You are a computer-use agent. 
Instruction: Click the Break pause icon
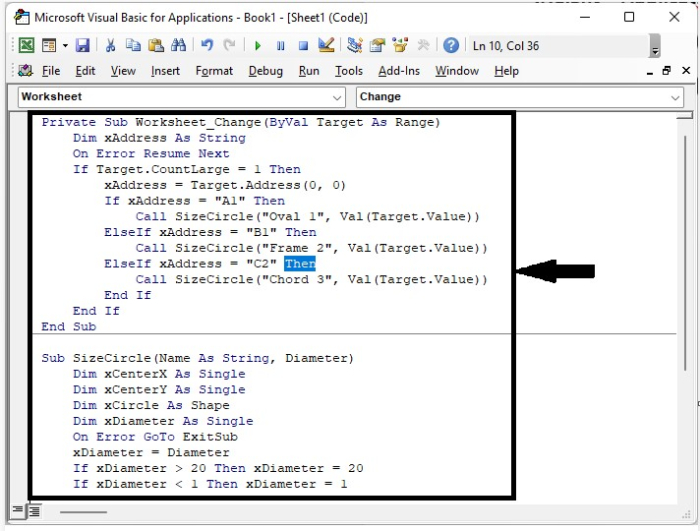(280, 46)
